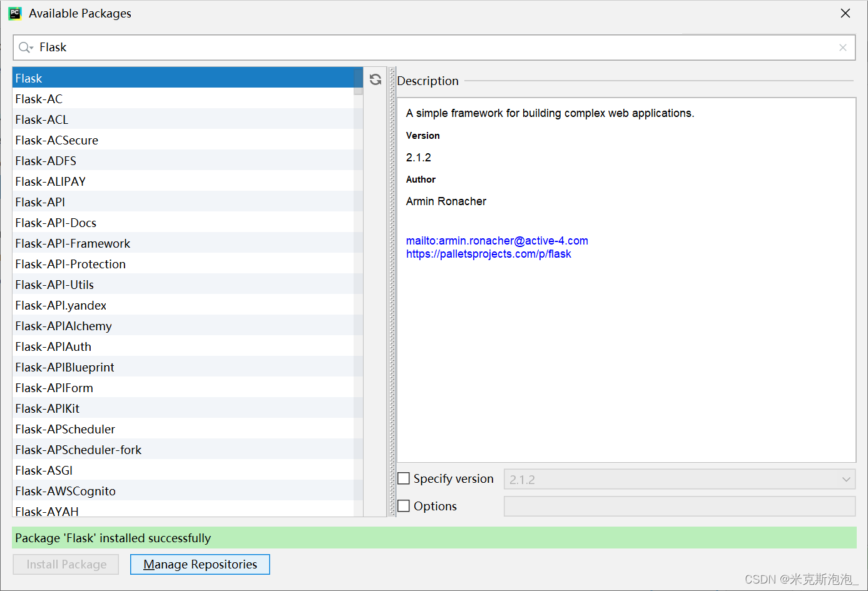Click the reload packages list icon
868x591 pixels.
click(375, 79)
